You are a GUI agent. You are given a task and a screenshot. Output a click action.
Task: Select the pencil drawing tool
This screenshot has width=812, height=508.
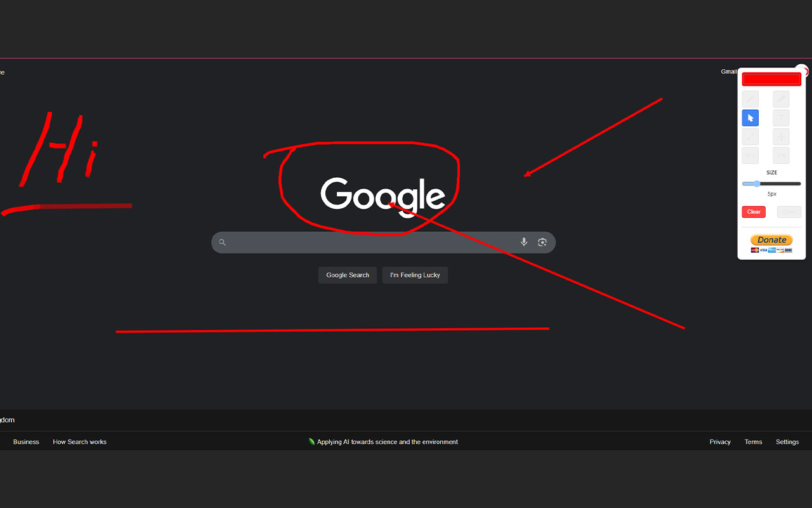tap(750, 99)
